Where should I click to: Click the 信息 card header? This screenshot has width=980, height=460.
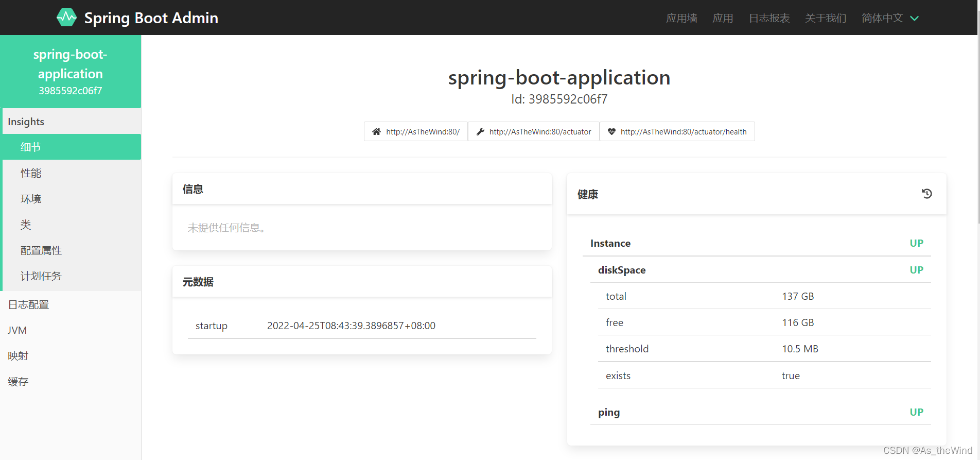(x=362, y=189)
